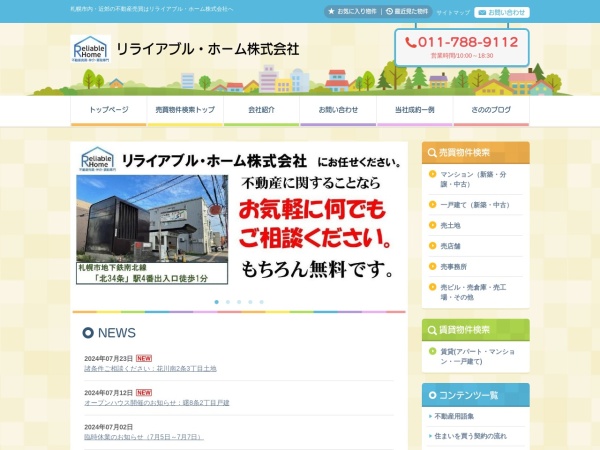Open 賃貸(アパート・マンション・一戸建て) link
This screenshot has height=450, width=600.
click(x=477, y=356)
